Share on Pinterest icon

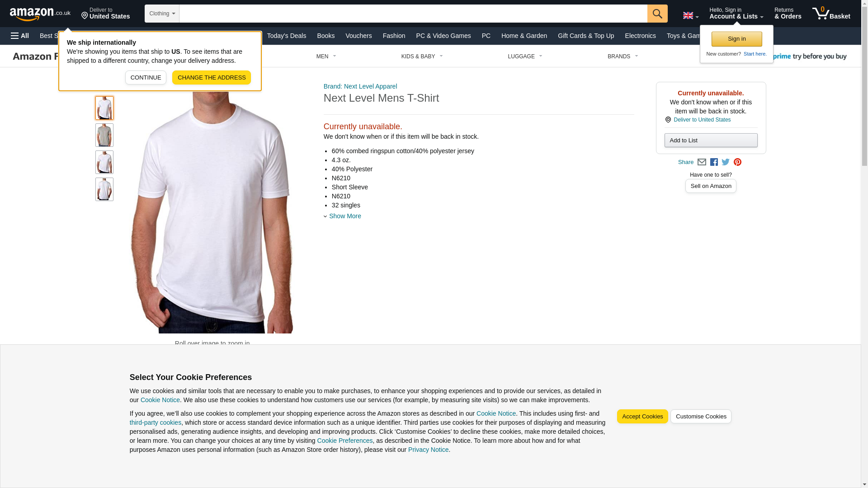737,162
